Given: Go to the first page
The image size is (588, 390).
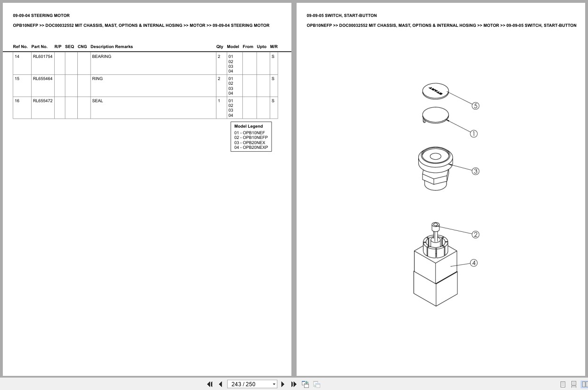Looking at the screenshot, I should pyautogui.click(x=210, y=384).
